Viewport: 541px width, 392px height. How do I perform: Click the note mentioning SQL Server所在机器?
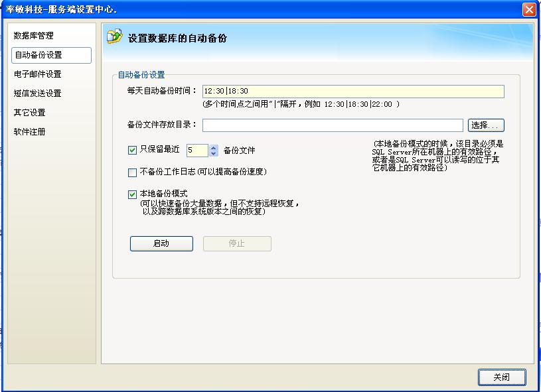437,155
